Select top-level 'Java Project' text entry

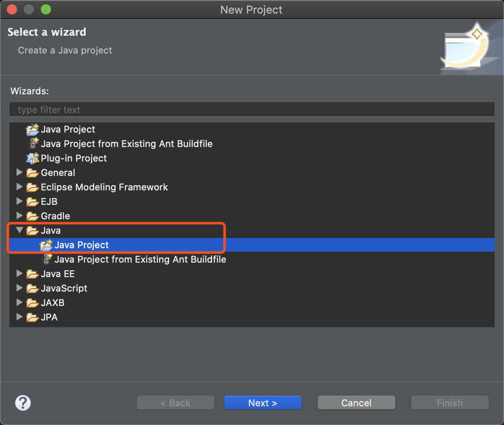(x=68, y=130)
